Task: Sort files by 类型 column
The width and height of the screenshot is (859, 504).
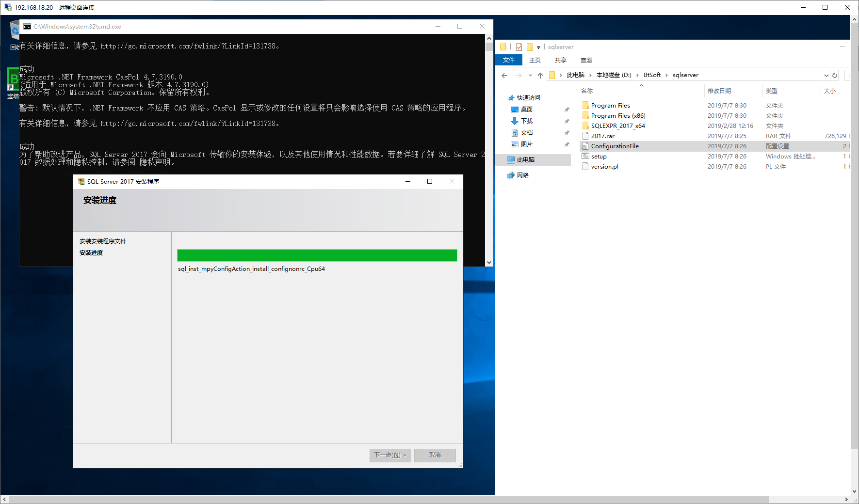Action: [771, 91]
